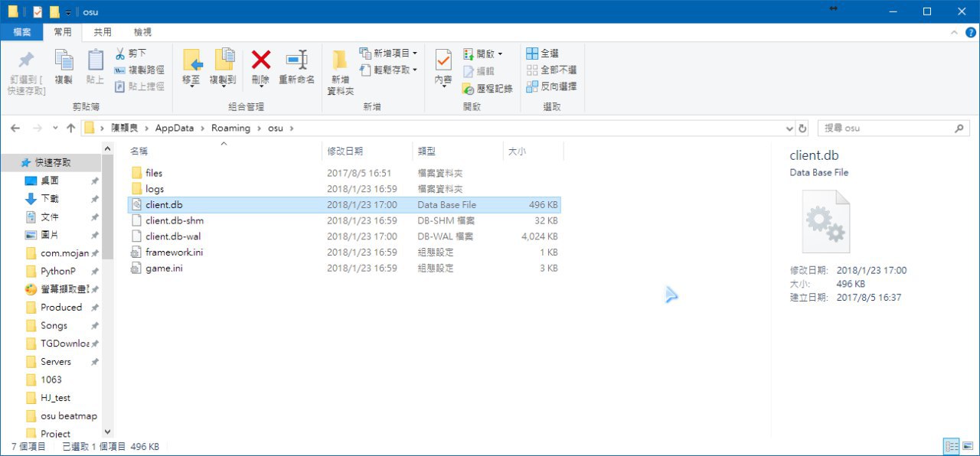Open the address bar history dropdown arrow
The width and height of the screenshot is (980, 456).
pos(790,129)
